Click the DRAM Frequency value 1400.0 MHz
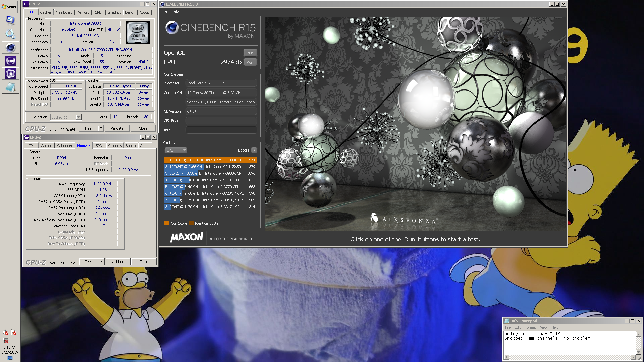The height and width of the screenshot is (362, 644). coord(103,184)
